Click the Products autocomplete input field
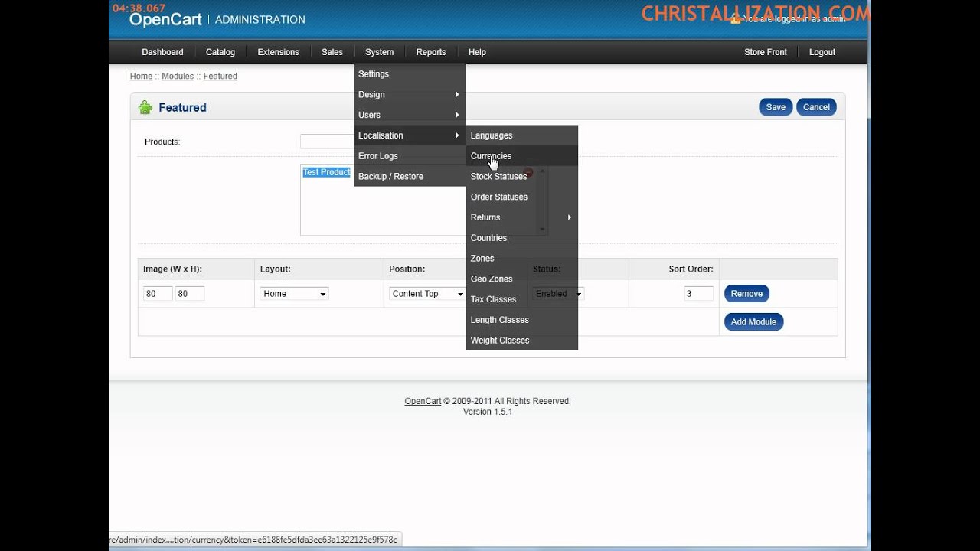980x551 pixels. pos(327,142)
